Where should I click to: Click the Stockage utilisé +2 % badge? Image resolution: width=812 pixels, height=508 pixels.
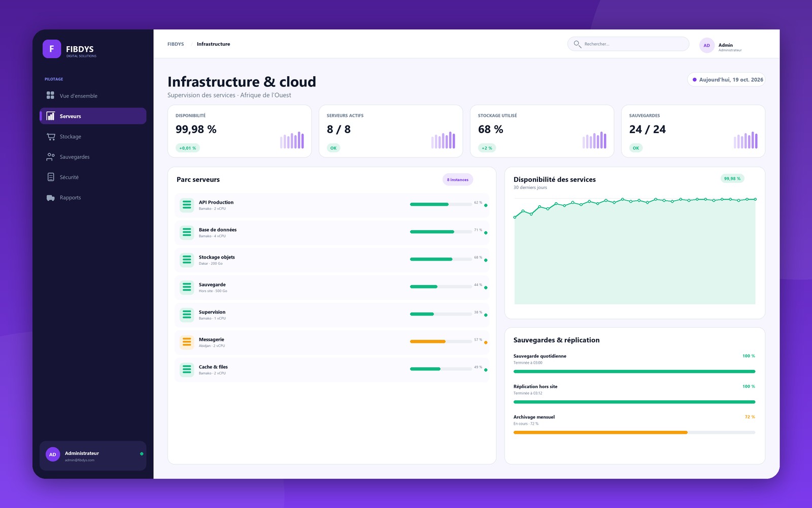(487, 148)
